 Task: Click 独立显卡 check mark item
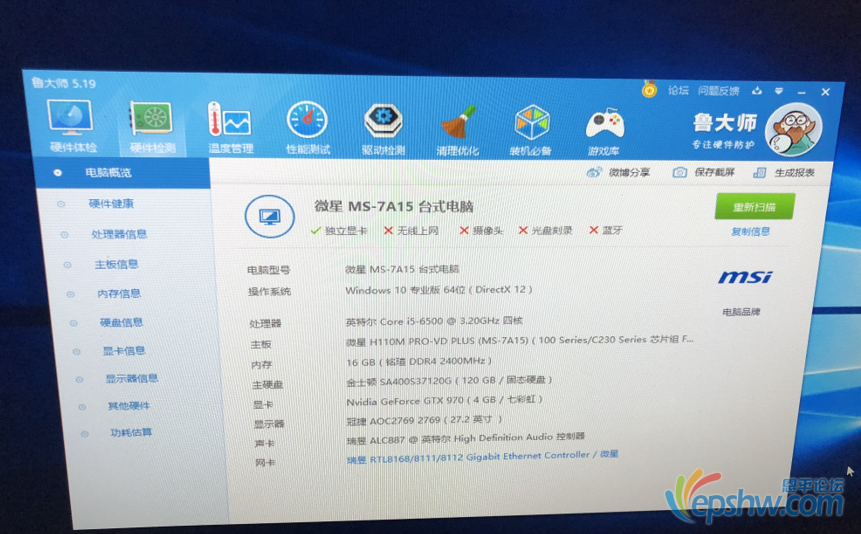coord(339,231)
